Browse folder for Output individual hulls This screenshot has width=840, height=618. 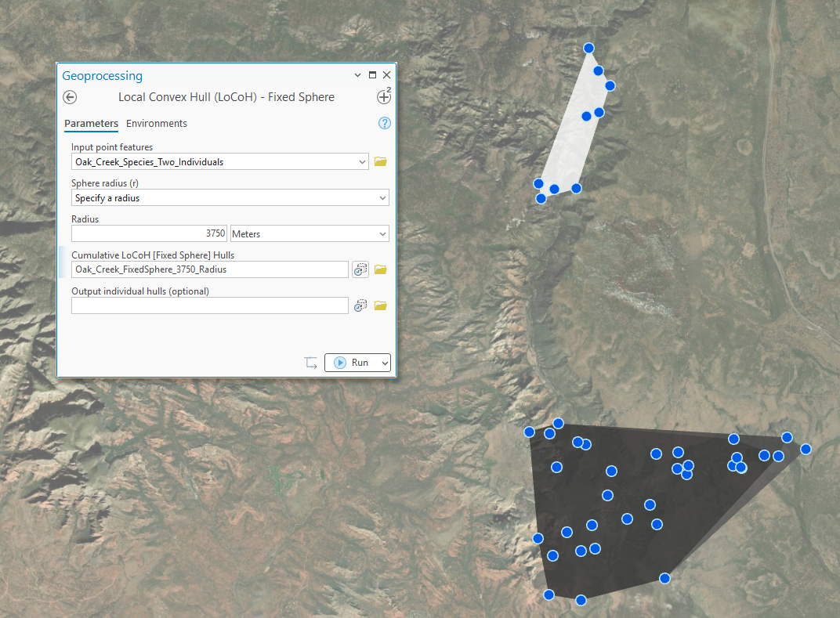click(x=380, y=305)
